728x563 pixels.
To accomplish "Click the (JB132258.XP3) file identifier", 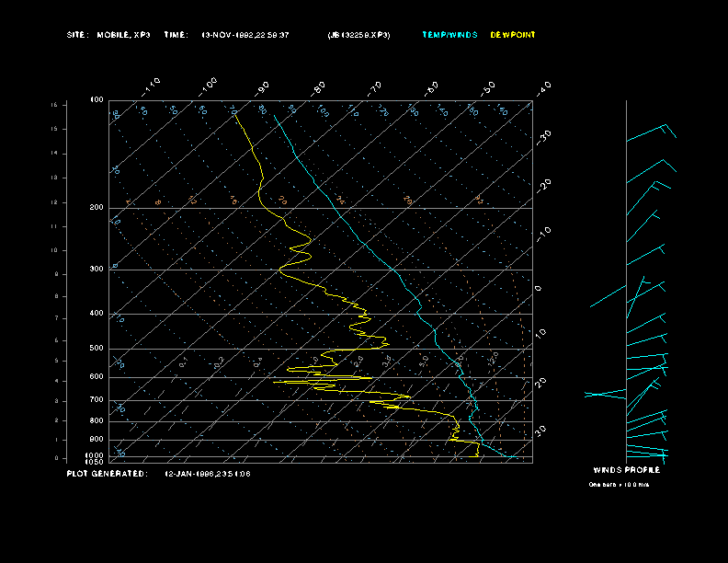I will pyautogui.click(x=358, y=35).
